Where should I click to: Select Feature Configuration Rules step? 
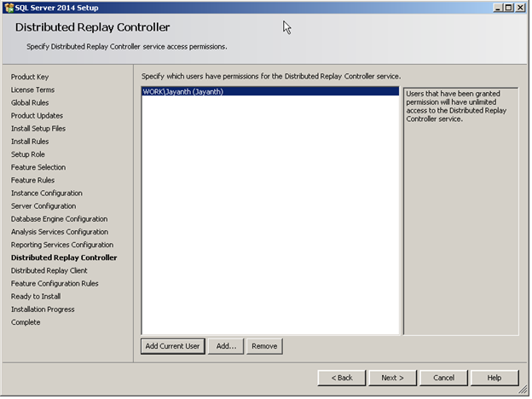[x=55, y=283]
